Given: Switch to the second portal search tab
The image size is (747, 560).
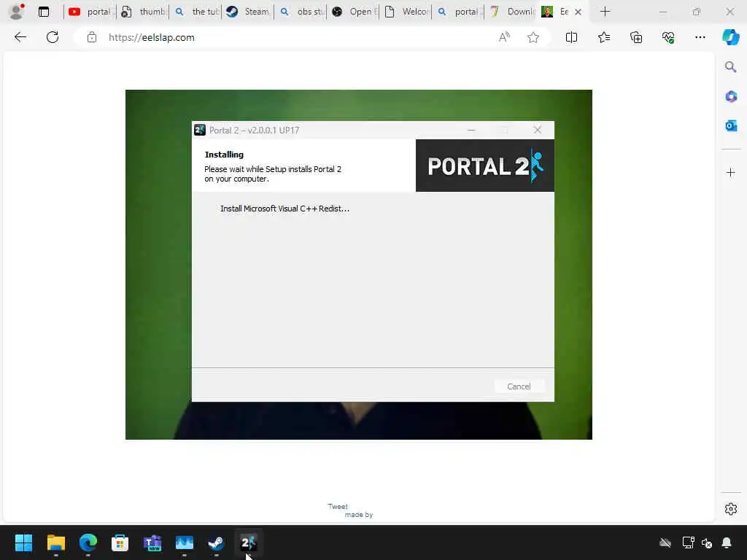Looking at the screenshot, I should 457,12.
